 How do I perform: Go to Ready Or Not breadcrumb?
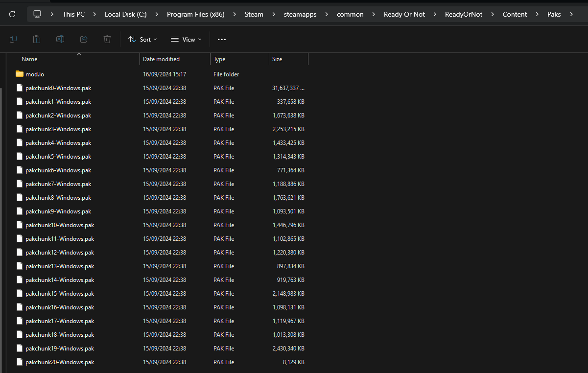tap(404, 14)
